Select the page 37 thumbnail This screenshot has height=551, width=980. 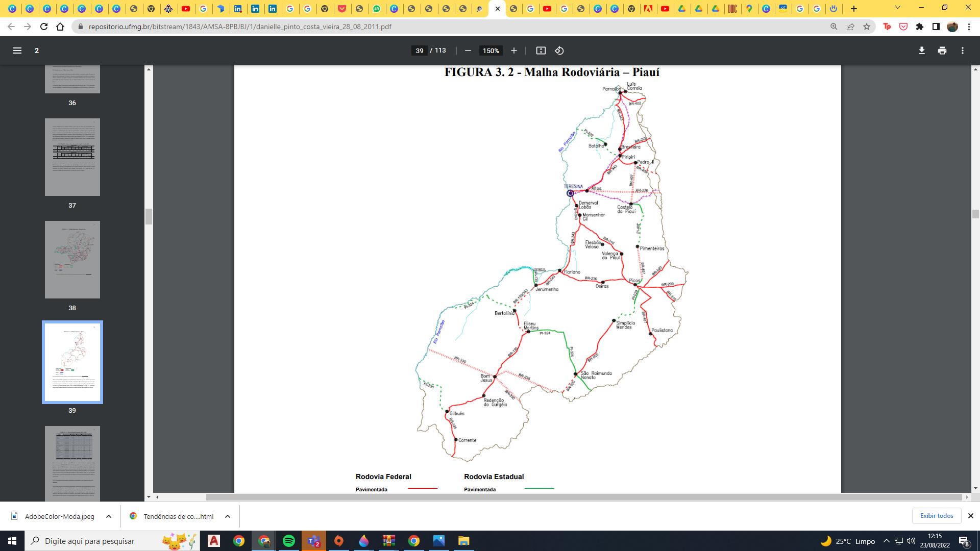click(x=72, y=157)
